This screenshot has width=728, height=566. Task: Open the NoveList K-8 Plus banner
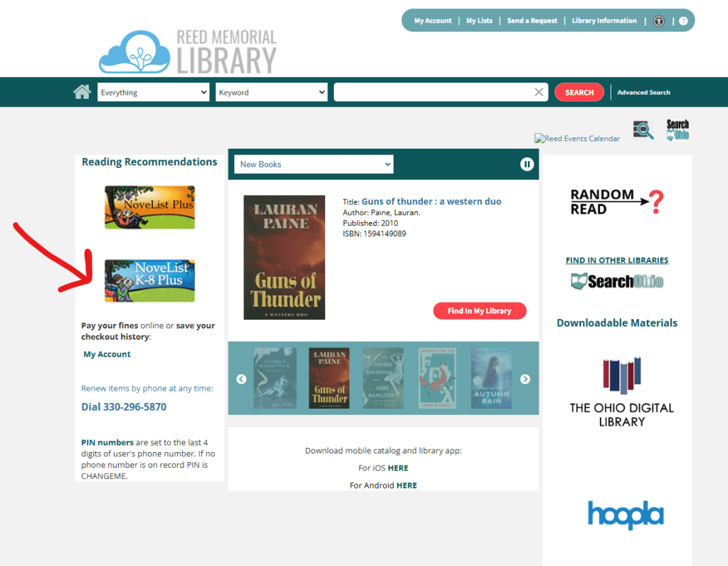(x=149, y=281)
